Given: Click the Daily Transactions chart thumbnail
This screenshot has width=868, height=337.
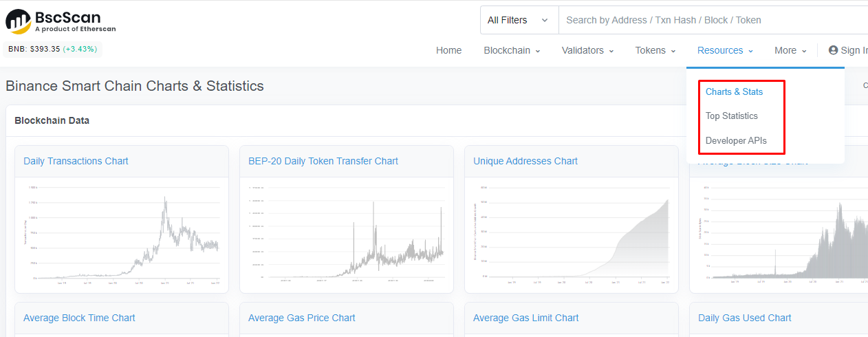Looking at the screenshot, I should click(122, 234).
